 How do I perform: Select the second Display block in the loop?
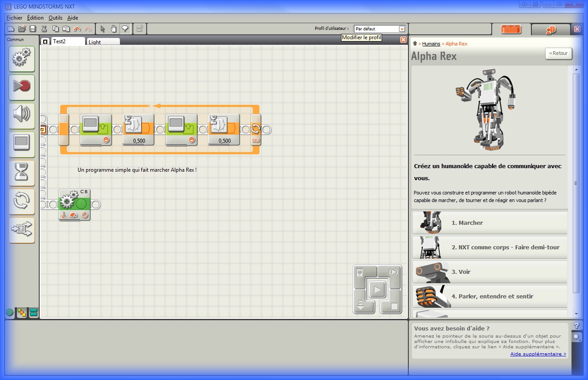click(x=181, y=129)
